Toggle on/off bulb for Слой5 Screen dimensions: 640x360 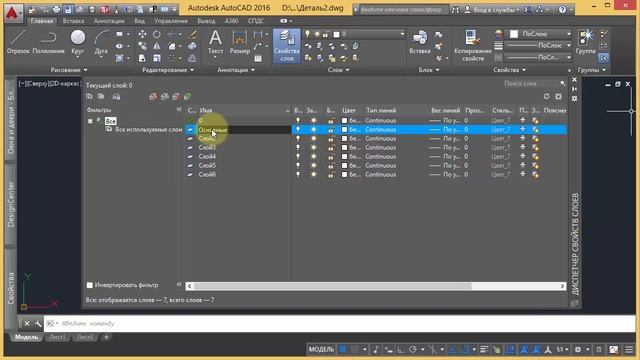(298, 165)
